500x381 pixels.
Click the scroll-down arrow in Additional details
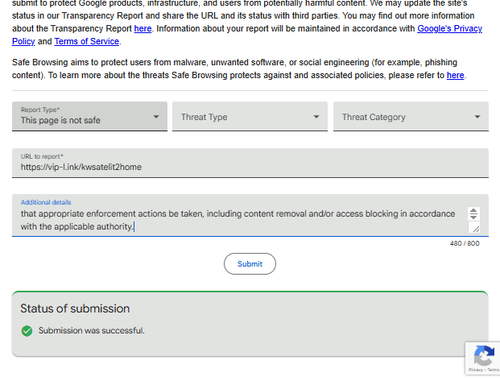tap(473, 217)
